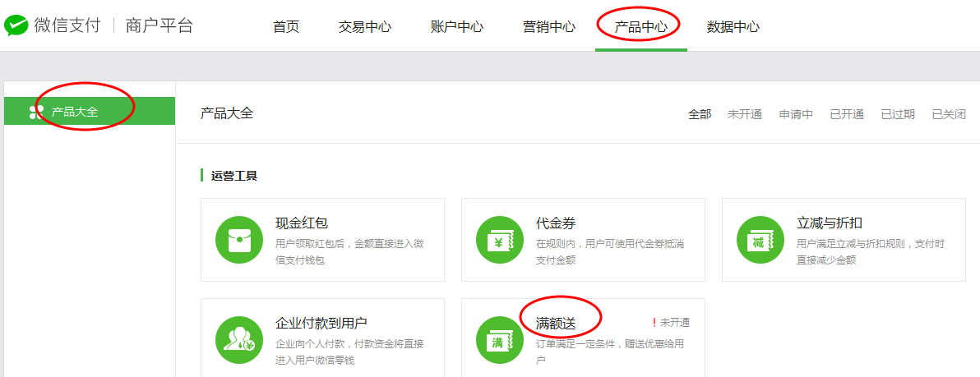This screenshot has height=377, width=980.
Task: Open the 企业付款到用户 product title
Action: tap(321, 324)
